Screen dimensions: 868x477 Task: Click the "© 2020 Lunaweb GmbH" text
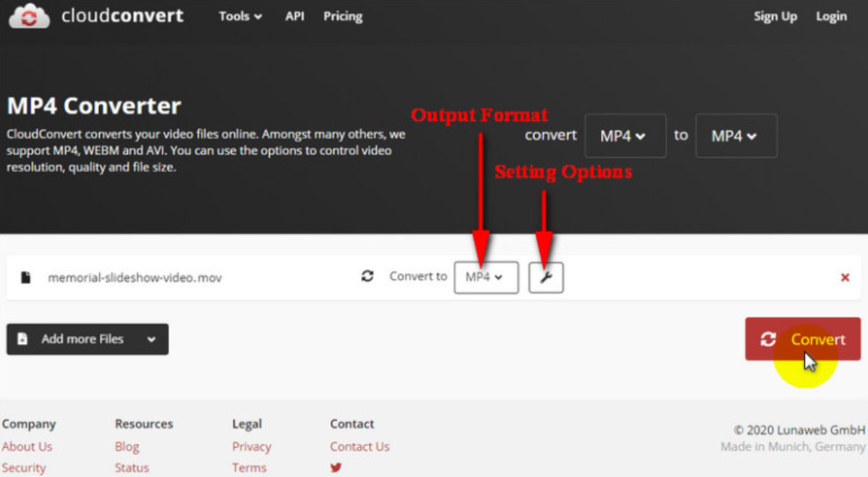click(x=799, y=429)
